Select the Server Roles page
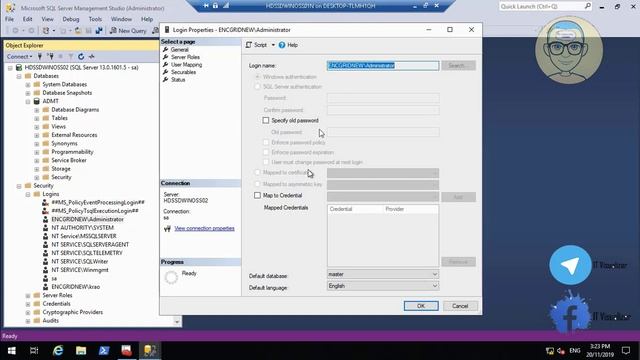This screenshot has width=640, height=360. click(x=185, y=57)
